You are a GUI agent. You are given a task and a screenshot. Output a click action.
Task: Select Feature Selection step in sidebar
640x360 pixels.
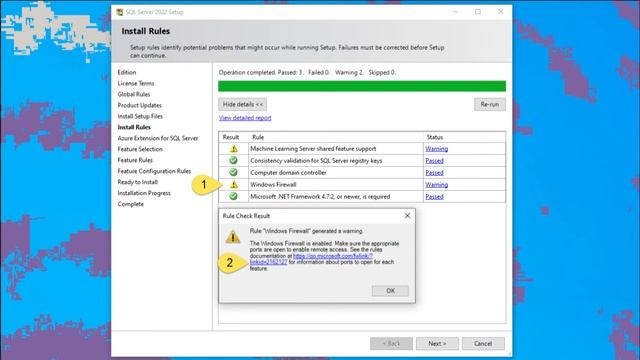click(x=140, y=149)
